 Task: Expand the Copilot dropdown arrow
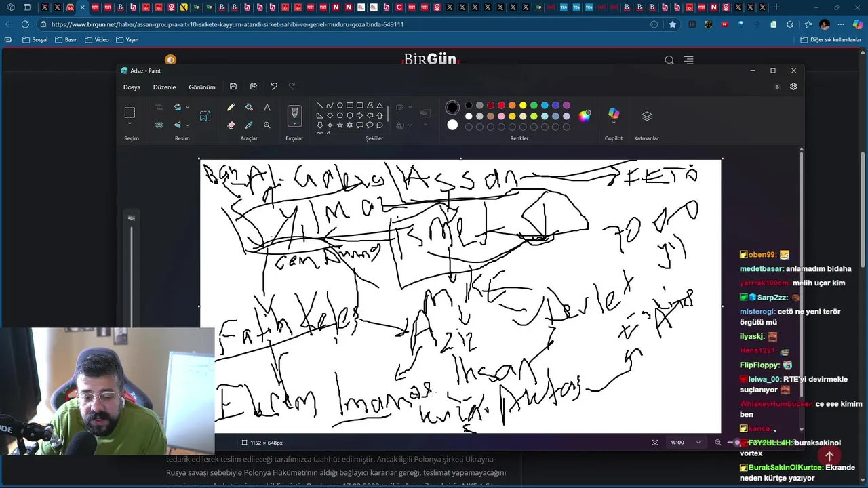click(x=614, y=124)
